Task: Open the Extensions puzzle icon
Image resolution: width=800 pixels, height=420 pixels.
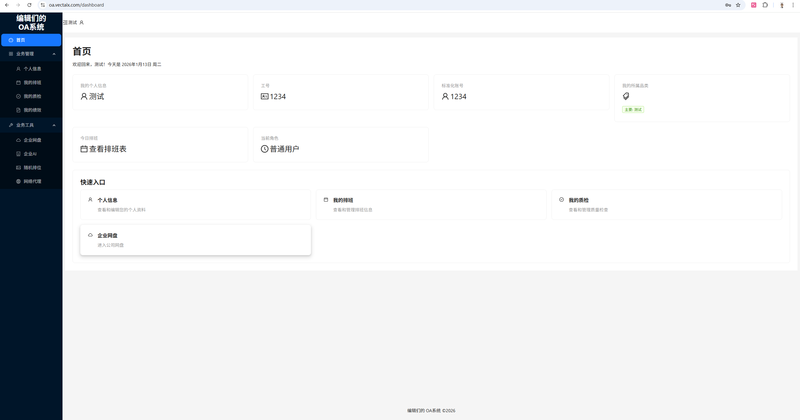Action: click(765, 5)
